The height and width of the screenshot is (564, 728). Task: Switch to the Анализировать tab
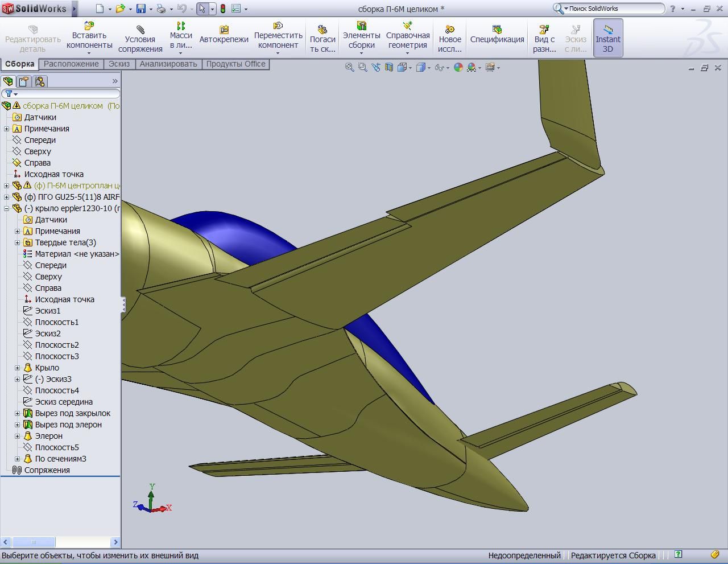[168, 64]
